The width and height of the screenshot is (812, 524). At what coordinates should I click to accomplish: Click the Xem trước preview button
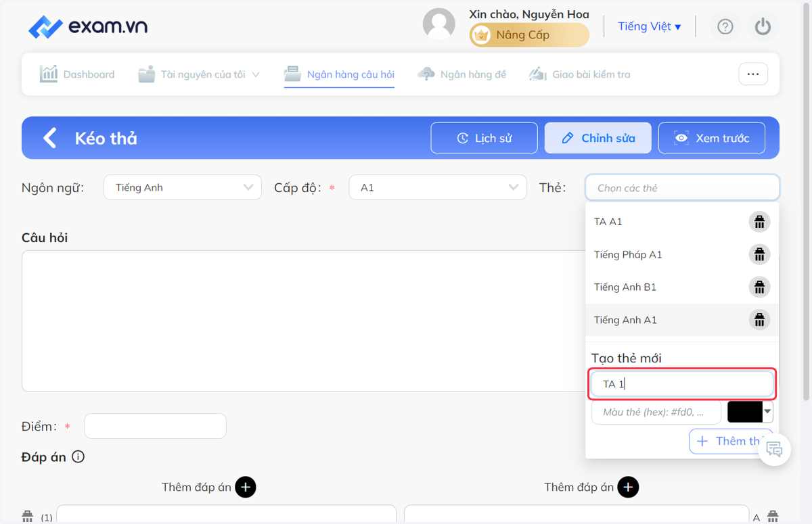[711, 138]
